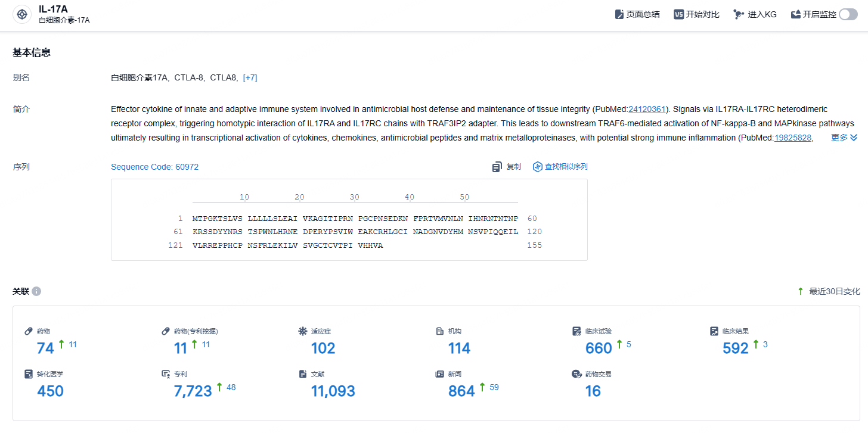868x433 pixels.
Task: Click sequence line starting MTPGKTSLVS
Action: [x=355, y=219]
